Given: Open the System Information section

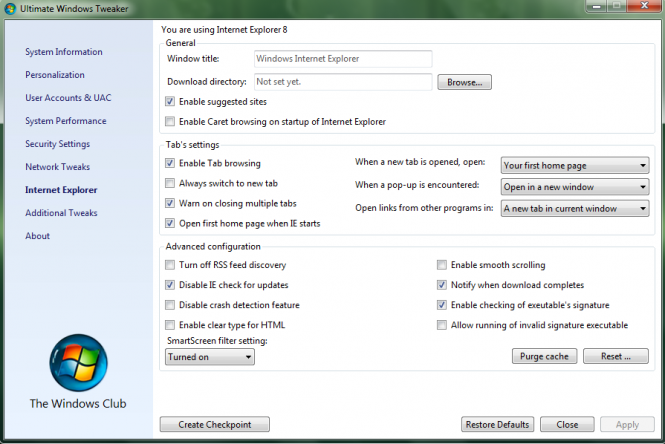Looking at the screenshot, I should coord(64,52).
